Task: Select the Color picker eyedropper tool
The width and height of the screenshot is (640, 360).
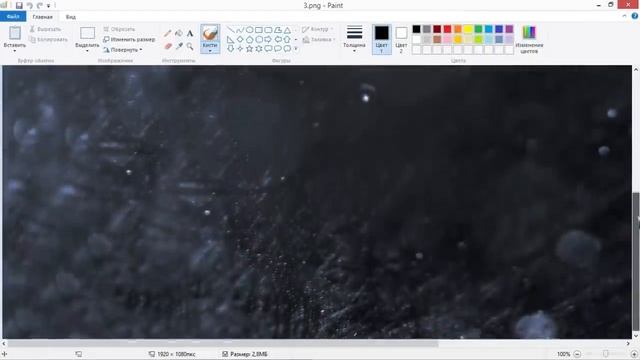Action: [179, 46]
